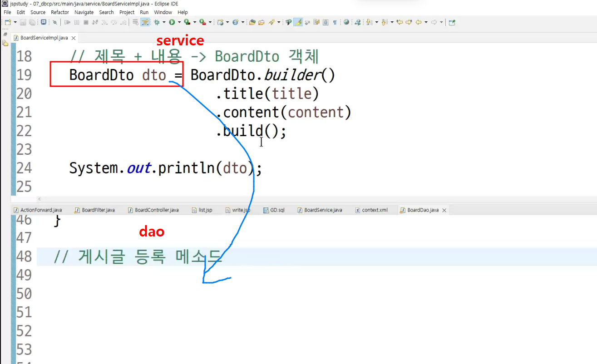Click the Open Perspective icon
Image resolution: width=597 pixels, height=364 pixels.
tap(452, 22)
